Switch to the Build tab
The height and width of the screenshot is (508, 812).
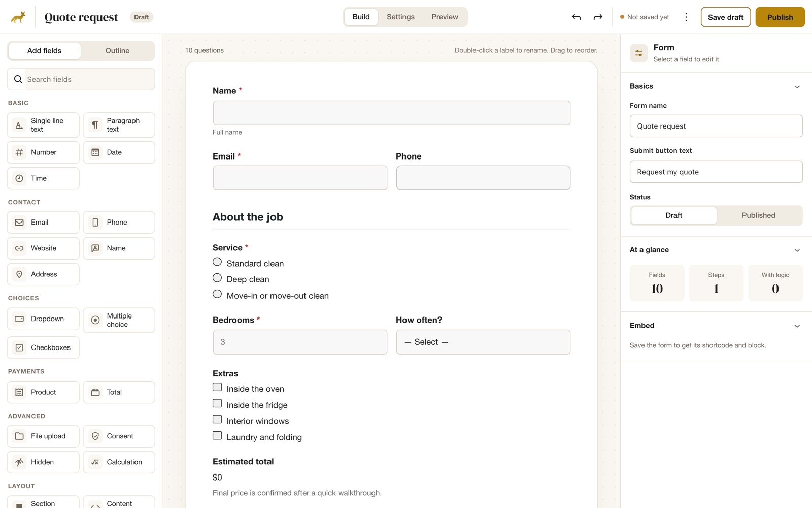(361, 17)
